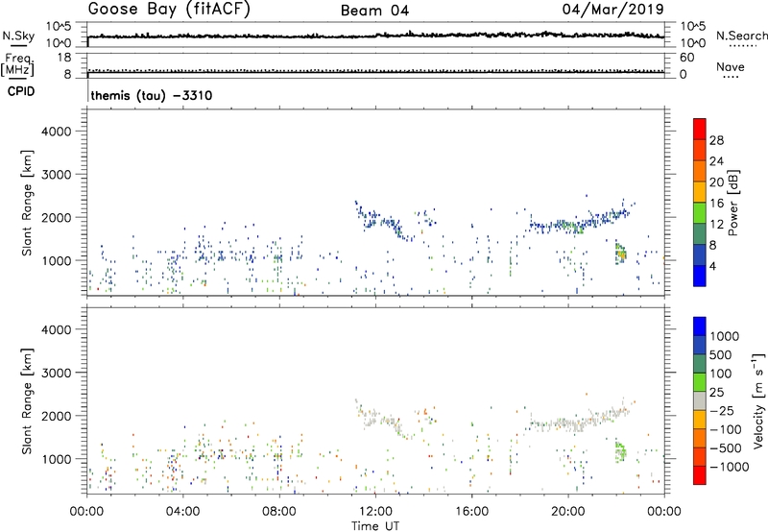The width and height of the screenshot is (768, 532).
Task: Click the date '04/Mar/2019'
Action: (x=612, y=10)
